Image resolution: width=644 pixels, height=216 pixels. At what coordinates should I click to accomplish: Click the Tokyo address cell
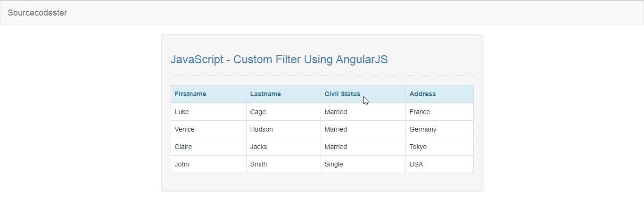point(439,147)
